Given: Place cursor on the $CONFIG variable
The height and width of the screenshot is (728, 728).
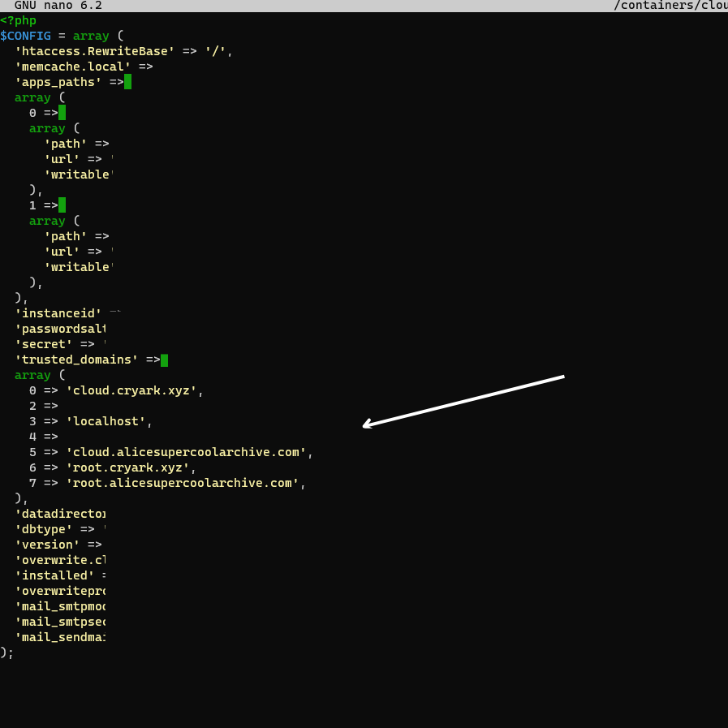Looking at the screenshot, I should coord(25,36).
